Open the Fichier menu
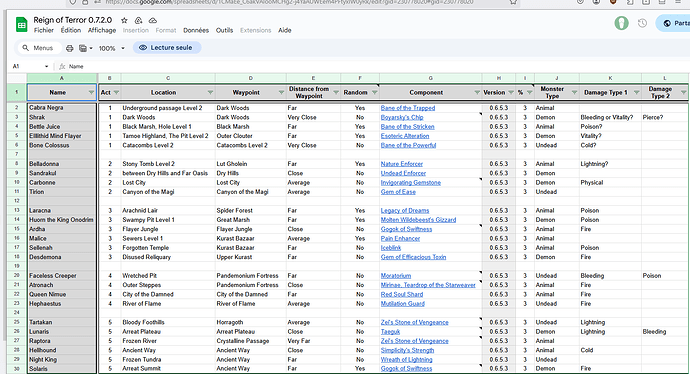The image size is (690, 374). point(44,30)
